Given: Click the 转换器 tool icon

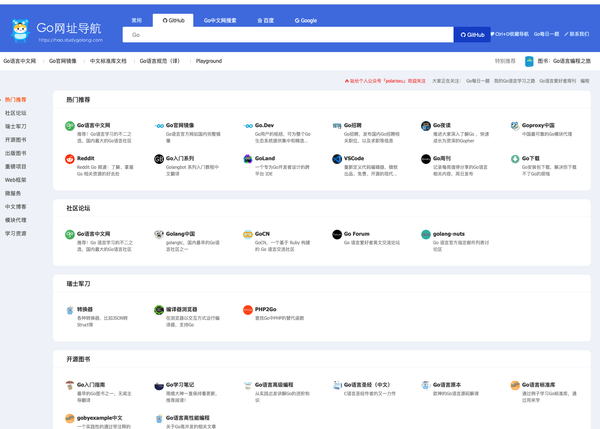Looking at the screenshot, I should pos(70,310).
